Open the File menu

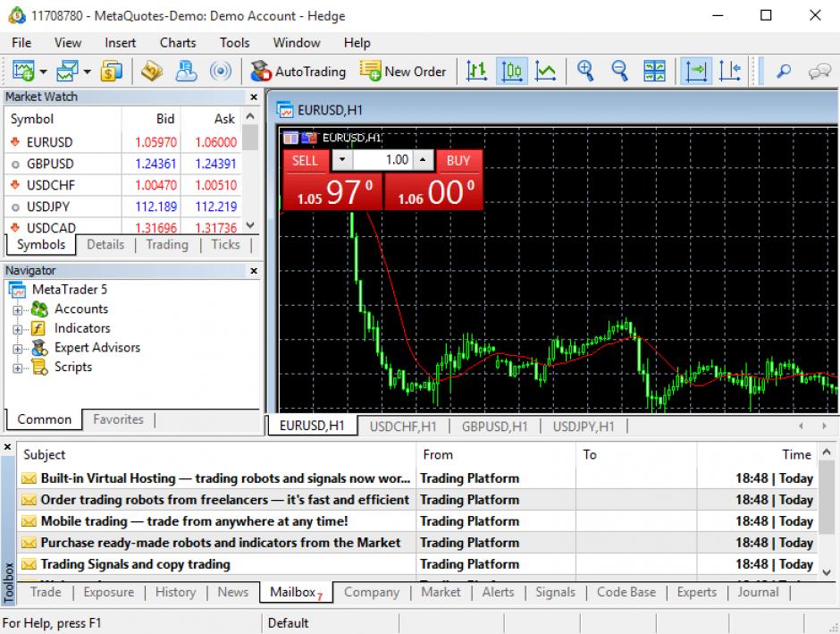[21, 43]
